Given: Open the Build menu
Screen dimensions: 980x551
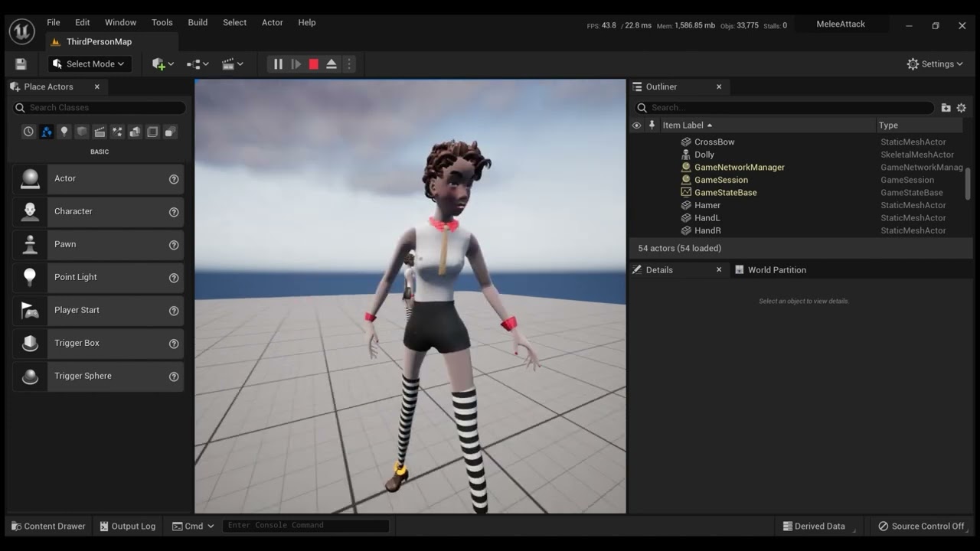Looking at the screenshot, I should point(198,22).
